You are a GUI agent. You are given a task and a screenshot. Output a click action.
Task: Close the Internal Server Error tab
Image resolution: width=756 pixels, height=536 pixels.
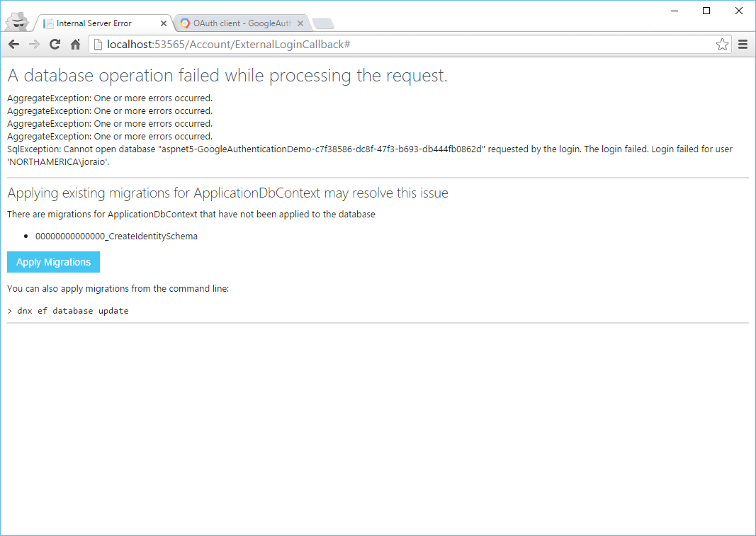point(164,23)
